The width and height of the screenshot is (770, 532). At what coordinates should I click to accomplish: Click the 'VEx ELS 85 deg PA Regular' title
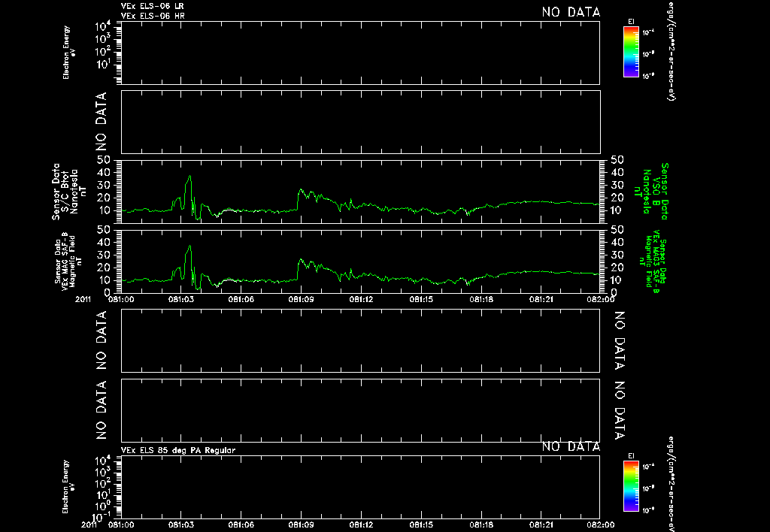(178, 450)
